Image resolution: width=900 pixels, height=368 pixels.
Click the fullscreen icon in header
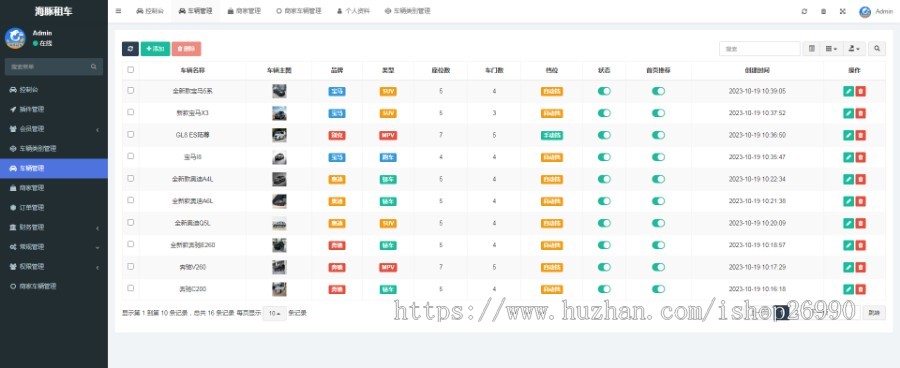click(842, 11)
